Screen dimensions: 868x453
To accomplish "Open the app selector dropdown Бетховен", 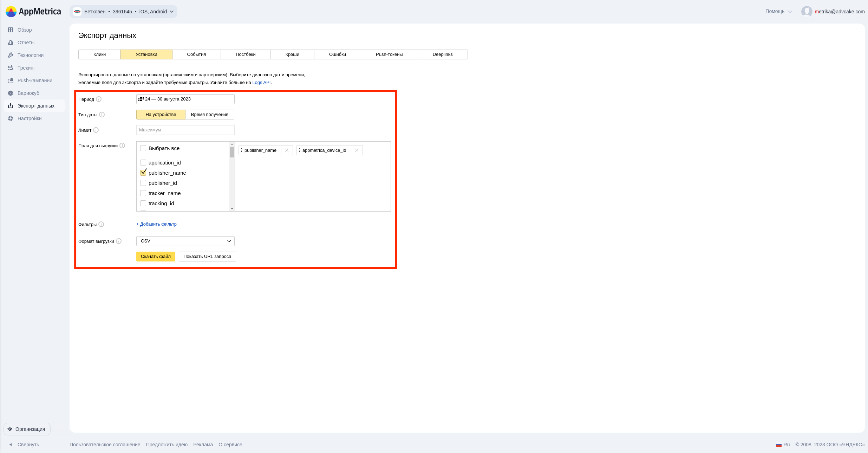I will (x=123, y=12).
